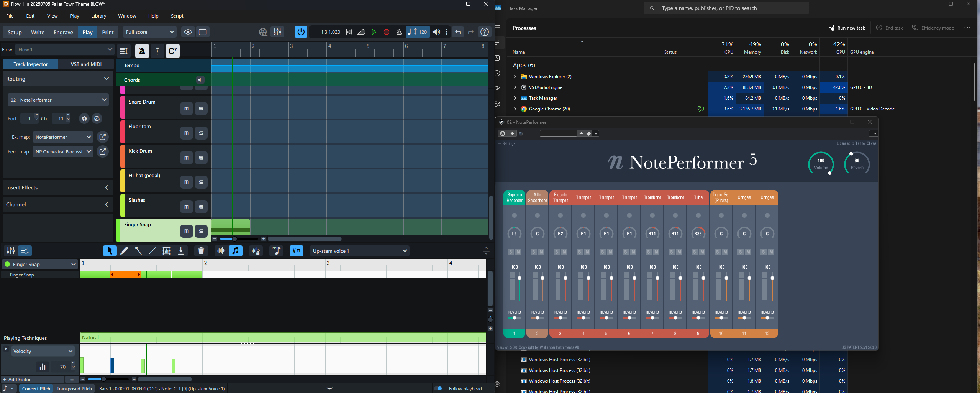Open endpoint setup gear icon

tap(84, 118)
